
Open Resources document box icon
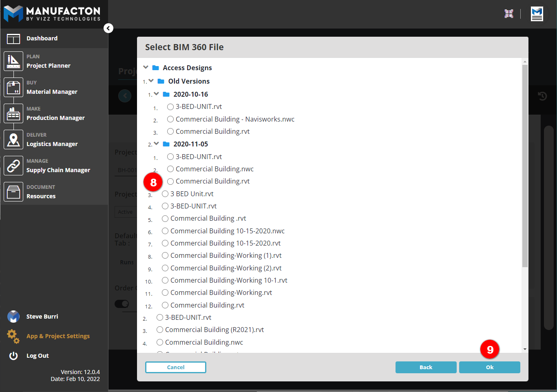[x=13, y=192]
